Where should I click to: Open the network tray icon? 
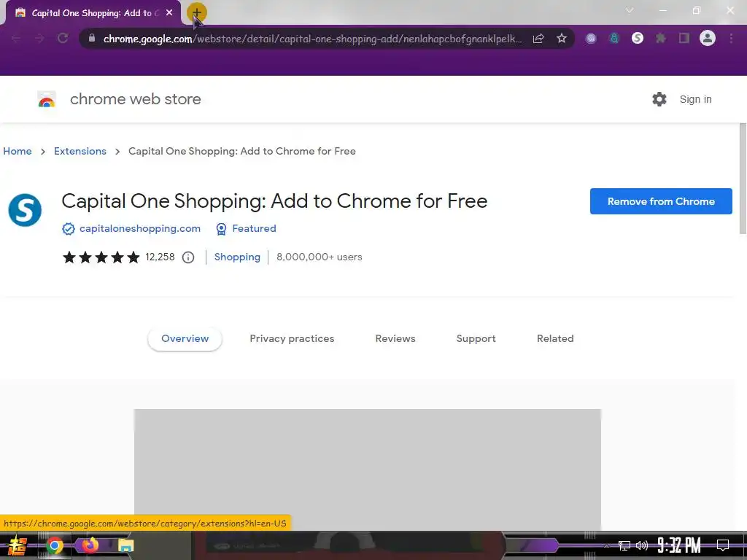(624, 545)
